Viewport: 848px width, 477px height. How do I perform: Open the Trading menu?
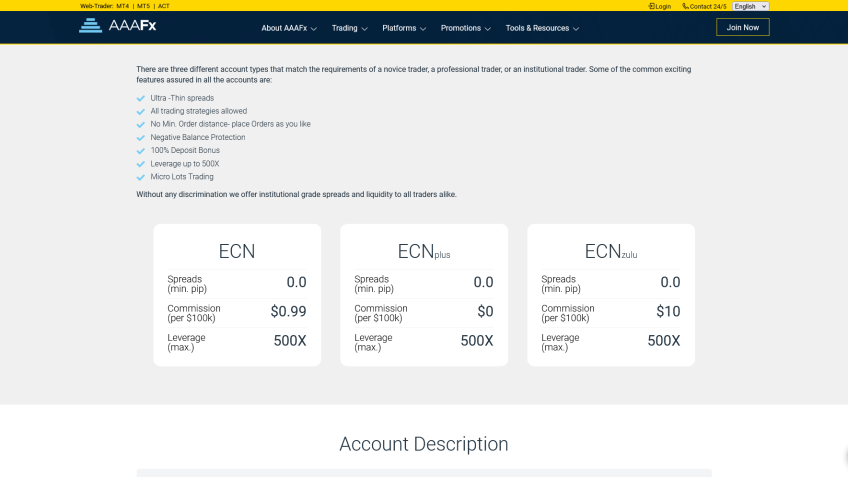tap(349, 28)
